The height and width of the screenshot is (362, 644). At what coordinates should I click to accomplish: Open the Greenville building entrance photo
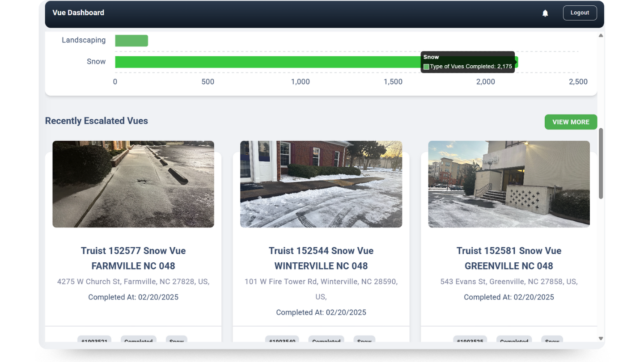509,184
